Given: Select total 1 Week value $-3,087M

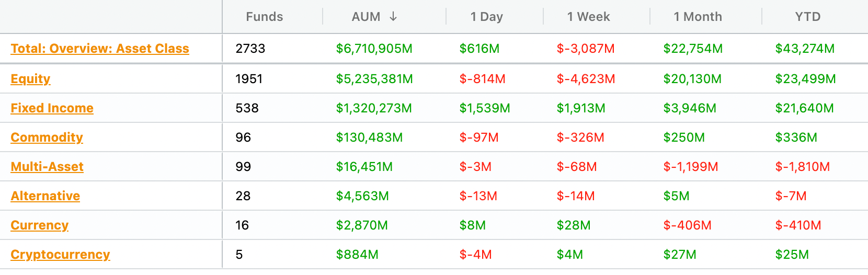Looking at the screenshot, I should [x=586, y=49].
